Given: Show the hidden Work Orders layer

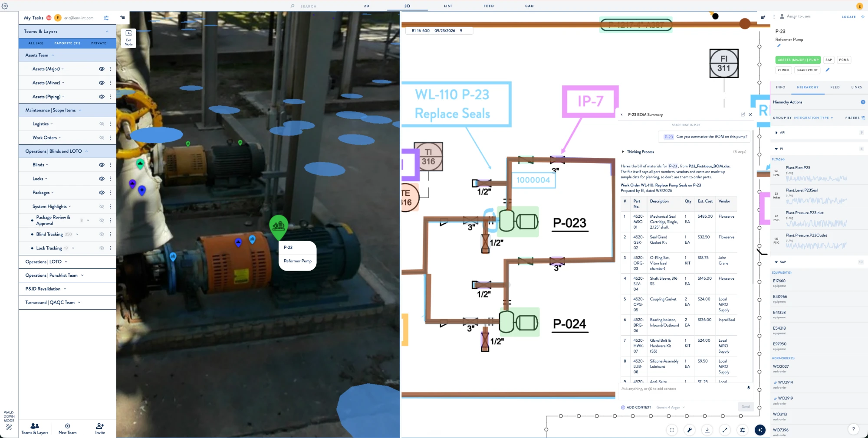Looking at the screenshot, I should [102, 137].
